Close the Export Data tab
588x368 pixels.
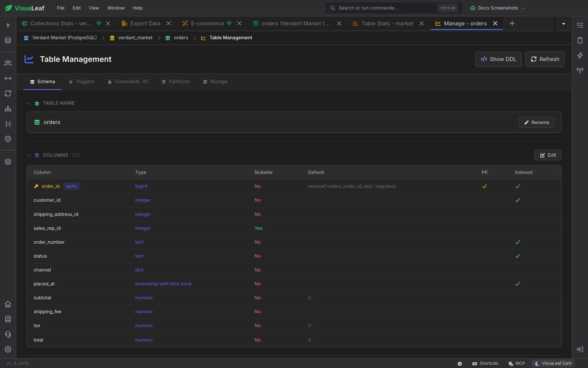point(169,23)
